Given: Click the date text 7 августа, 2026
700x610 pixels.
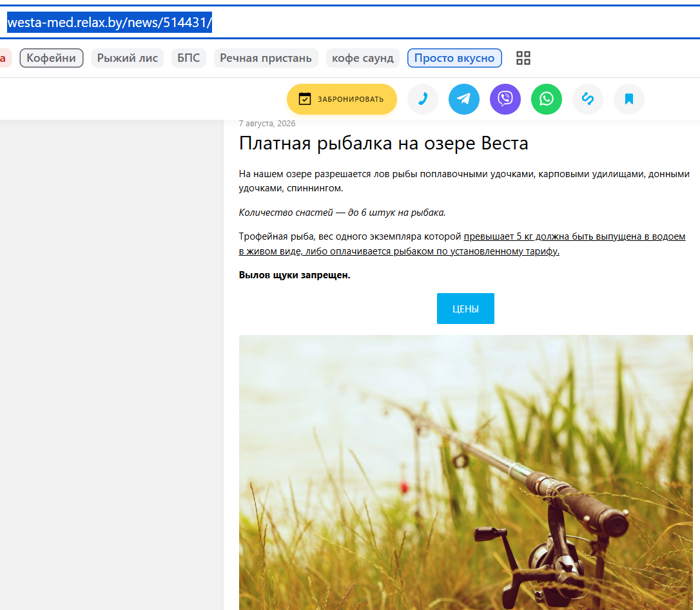Looking at the screenshot, I should (267, 124).
